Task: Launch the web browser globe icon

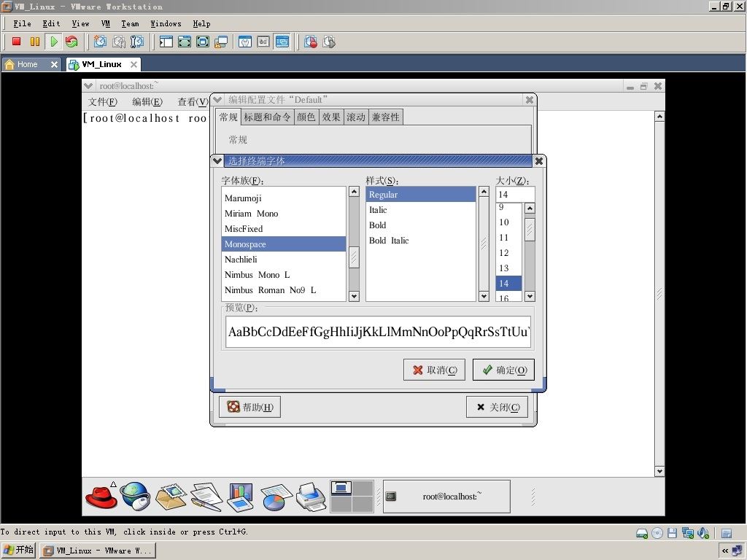Action: coord(135,496)
